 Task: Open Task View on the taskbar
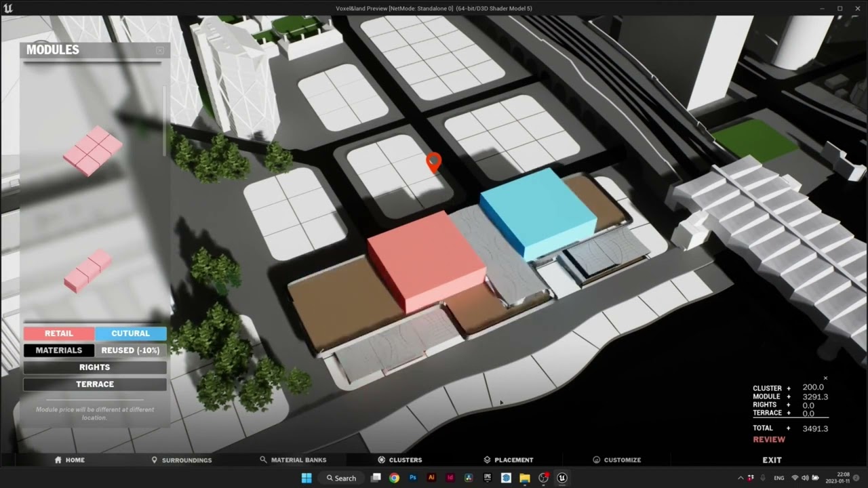376,478
